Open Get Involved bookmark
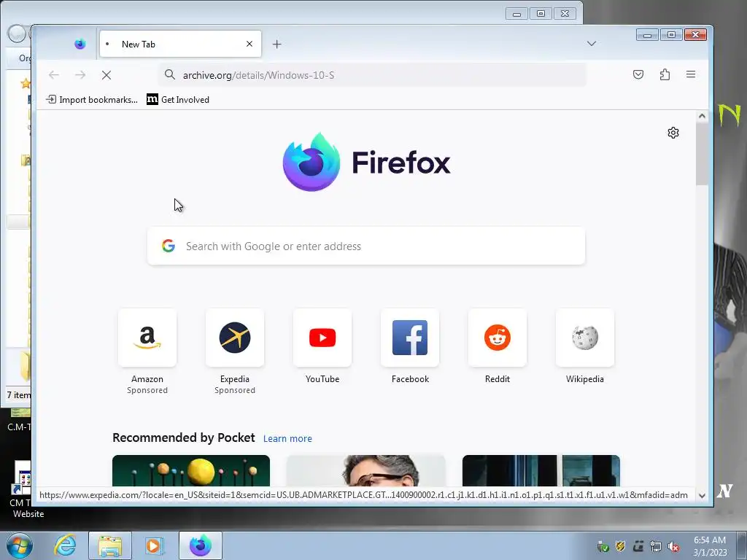The image size is (747, 560). [178, 99]
